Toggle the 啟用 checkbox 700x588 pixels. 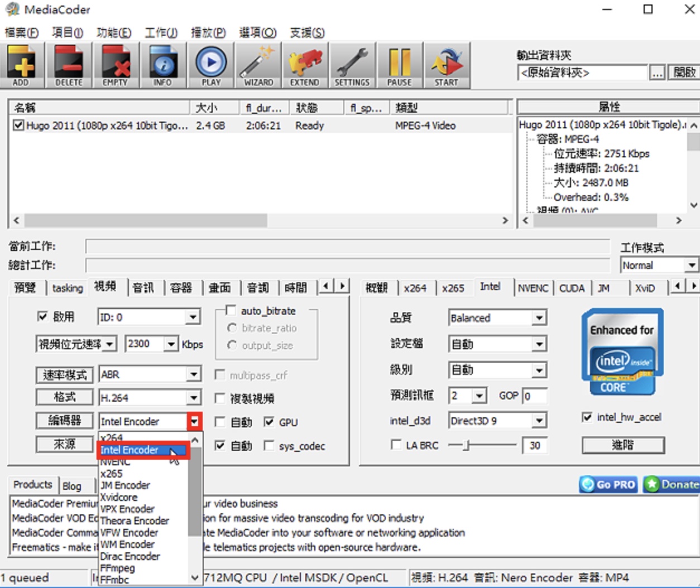(x=42, y=316)
